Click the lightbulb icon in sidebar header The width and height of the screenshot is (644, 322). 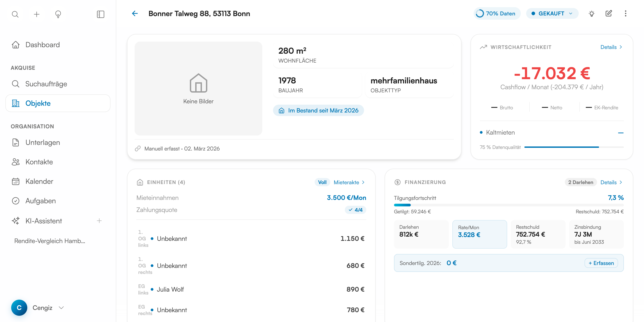pyautogui.click(x=58, y=14)
